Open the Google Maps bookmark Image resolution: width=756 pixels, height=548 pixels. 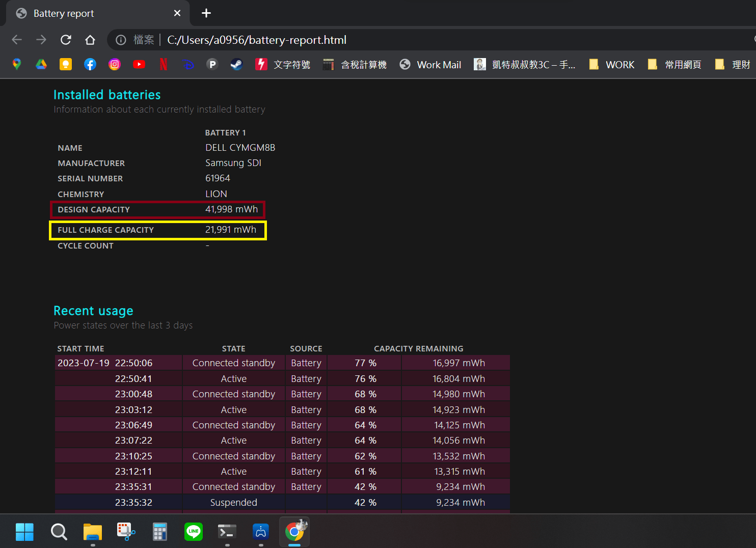click(17, 64)
